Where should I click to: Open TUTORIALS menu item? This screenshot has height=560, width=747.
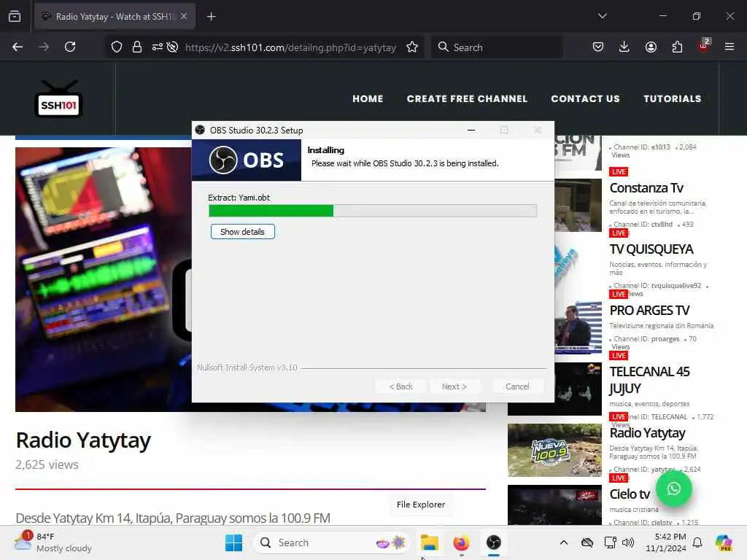pos(672,98)
